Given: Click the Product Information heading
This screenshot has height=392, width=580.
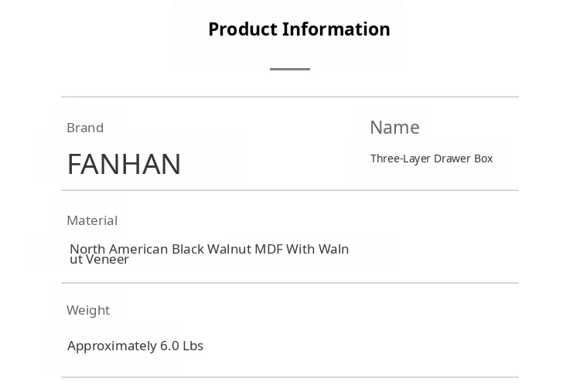Looking at the screenshot, I should [299, 29].
